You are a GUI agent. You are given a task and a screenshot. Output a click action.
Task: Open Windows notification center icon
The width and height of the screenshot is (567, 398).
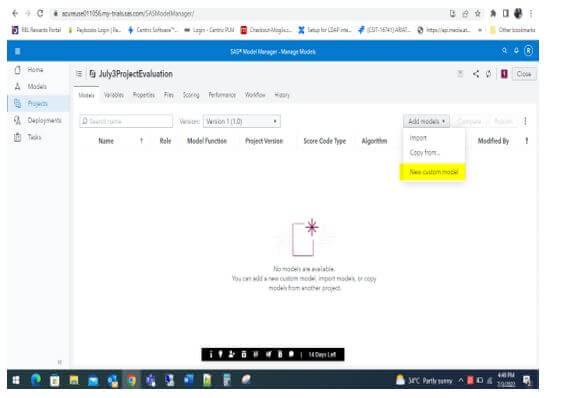(527, 380)
